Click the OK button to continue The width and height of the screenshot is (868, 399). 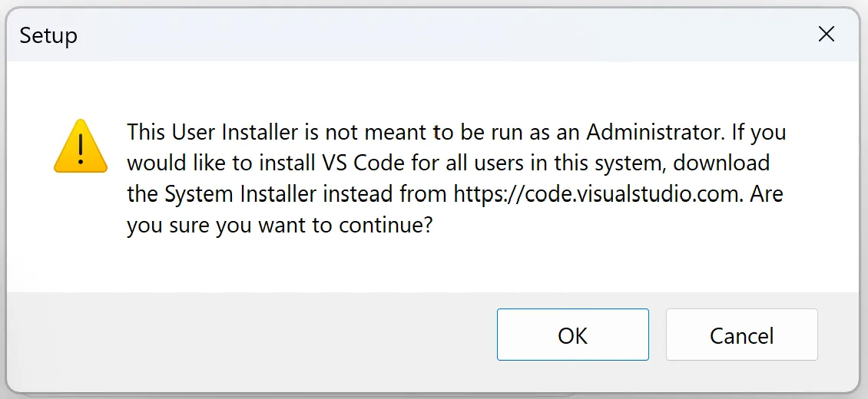572,335
